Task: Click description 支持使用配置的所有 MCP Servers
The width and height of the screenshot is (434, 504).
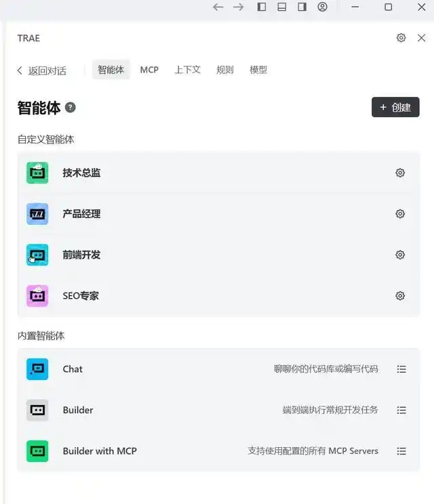Action: 313,451
